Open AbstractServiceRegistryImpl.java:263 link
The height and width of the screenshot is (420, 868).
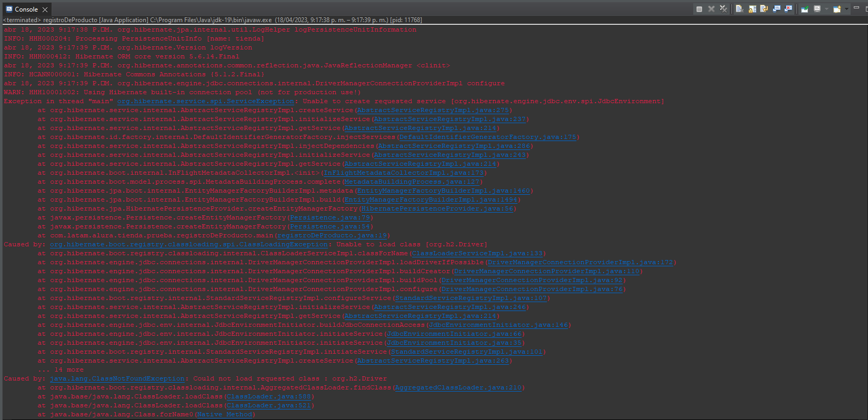433,361
